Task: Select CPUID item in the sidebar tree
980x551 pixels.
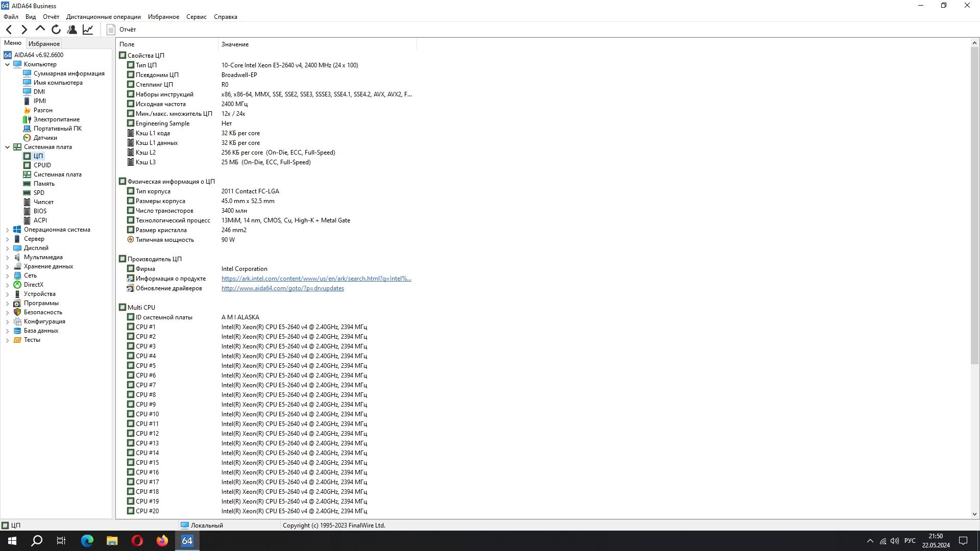Action: tap(42, 165)
